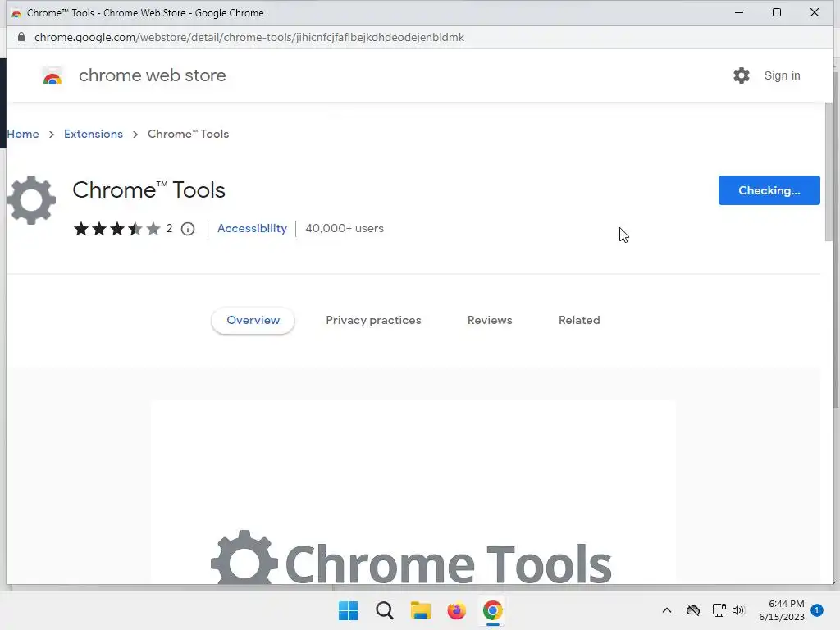This screenshot has height=630, width=840.
Task: Open the web store settings gear
Action: coord(742,75)
